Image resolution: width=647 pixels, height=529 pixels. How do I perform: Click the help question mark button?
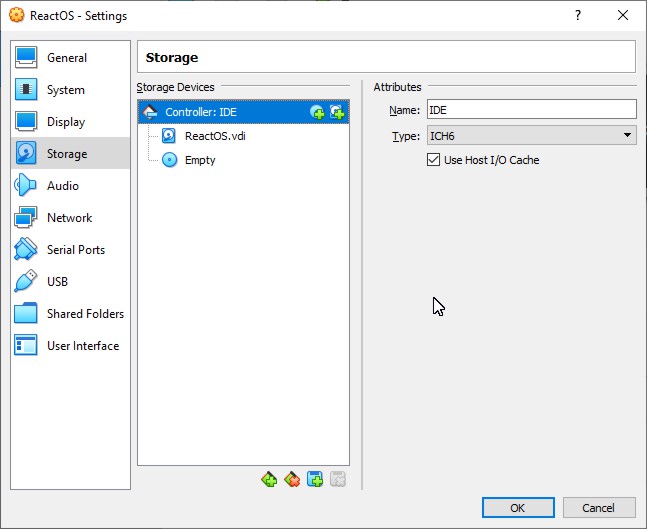[578, 16]
